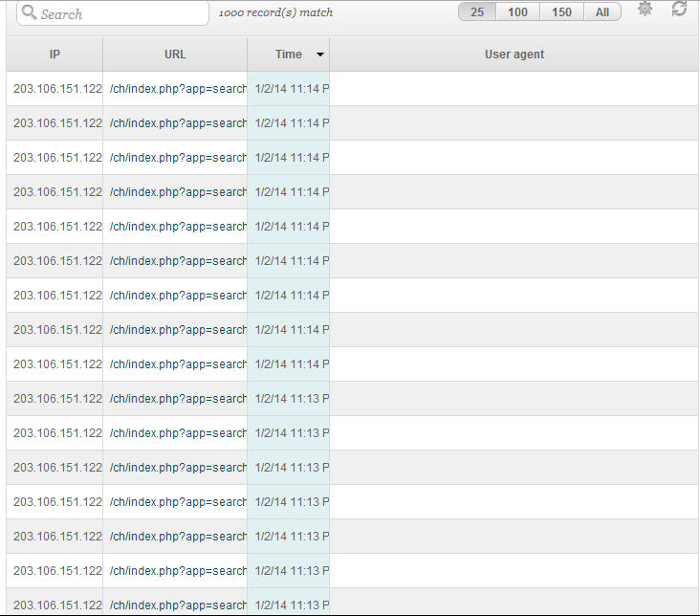This screenshot has width=700, height=616.
Task: Sort by the IP column header
Action: pyautogui.click(x=55, y=55)
